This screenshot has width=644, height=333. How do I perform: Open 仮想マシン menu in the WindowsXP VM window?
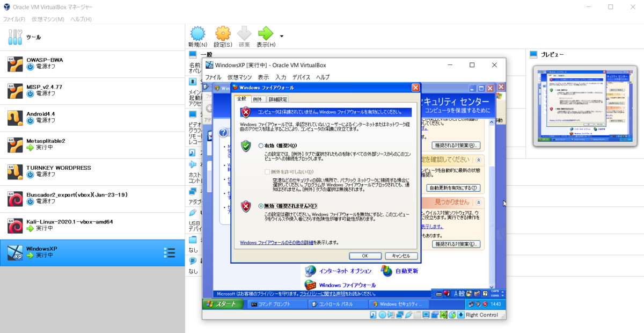[239, 77]
